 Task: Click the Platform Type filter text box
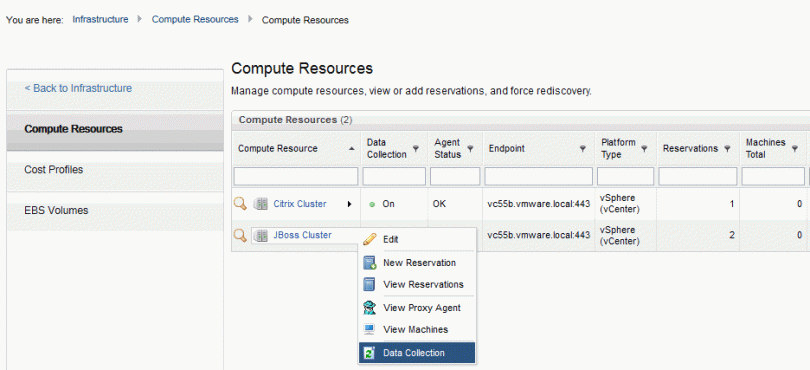626,176
